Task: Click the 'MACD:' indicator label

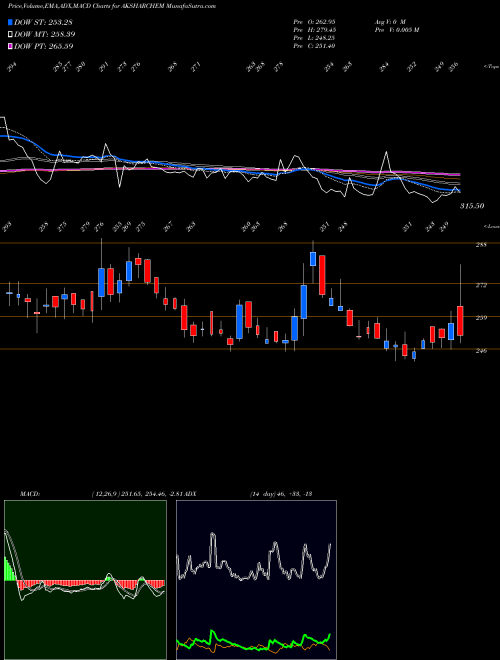Action: [30, 494]
